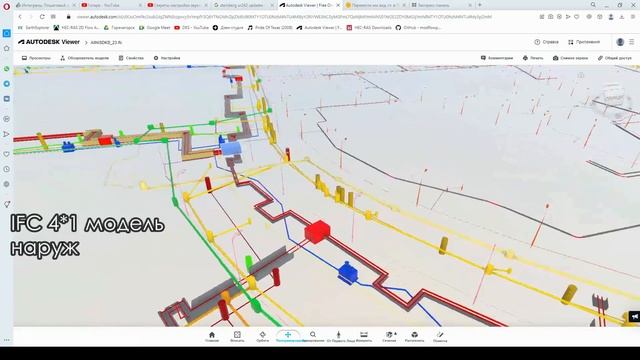
Task: Go back with browser back arrow
Action: point(20,17)
